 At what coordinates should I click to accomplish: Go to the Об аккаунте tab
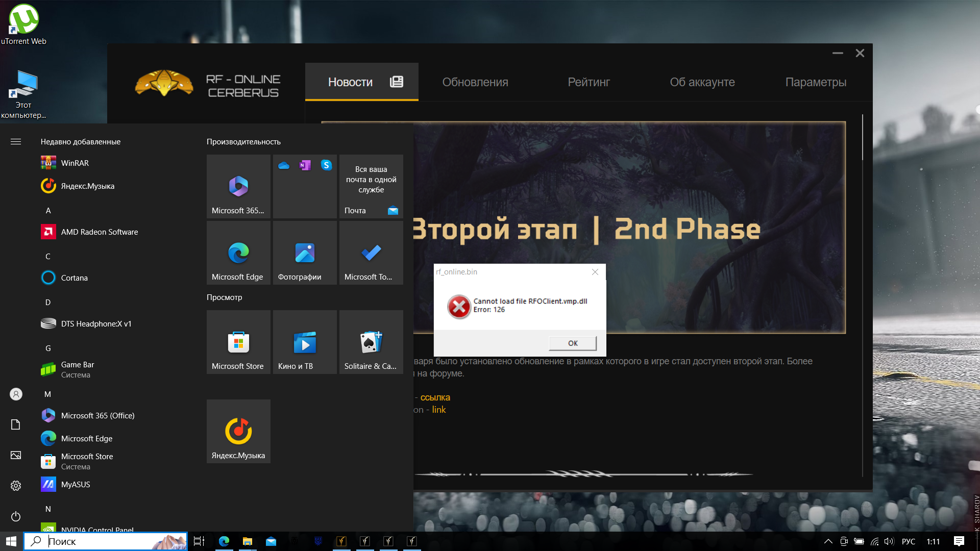[x=702, y=82]
